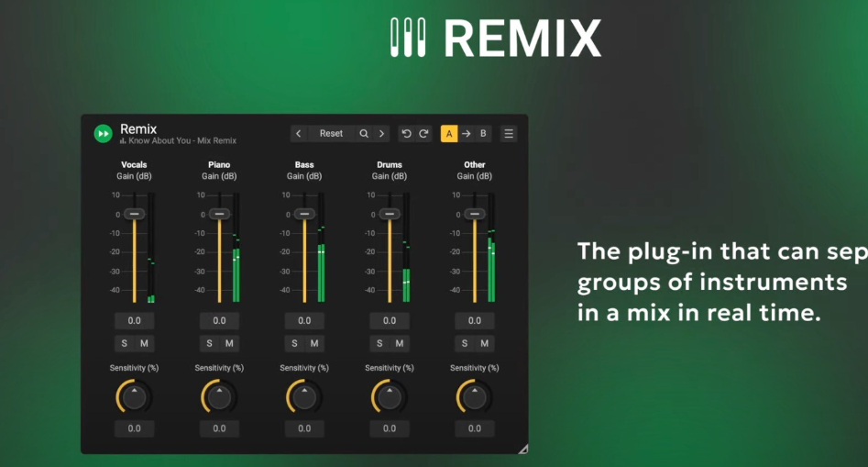Click the Other gain fader handle
This screenshot has height=467, width=868.
(475, 214)
